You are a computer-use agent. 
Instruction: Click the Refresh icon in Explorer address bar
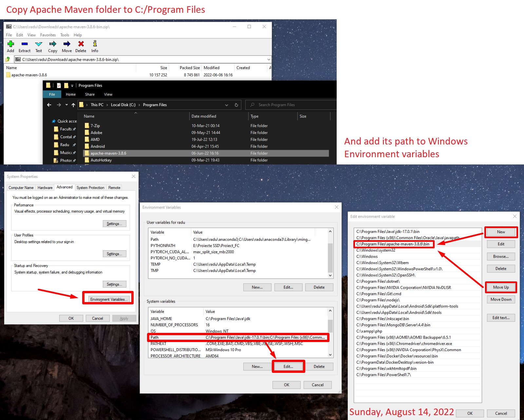(236, 105)
